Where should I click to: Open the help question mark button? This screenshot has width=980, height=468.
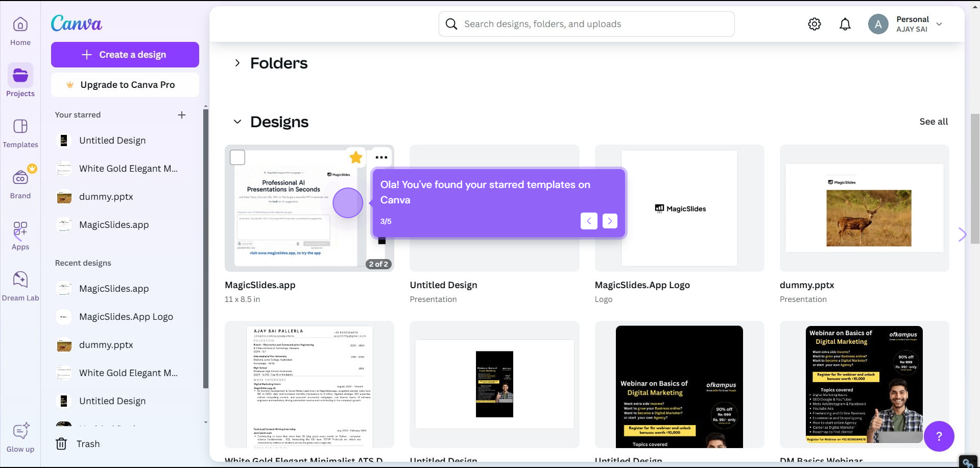(939, 436)
